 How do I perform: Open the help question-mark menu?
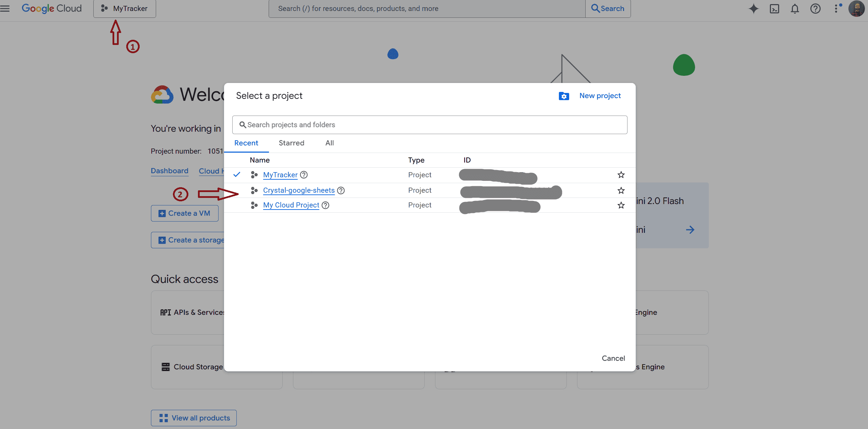816,9
